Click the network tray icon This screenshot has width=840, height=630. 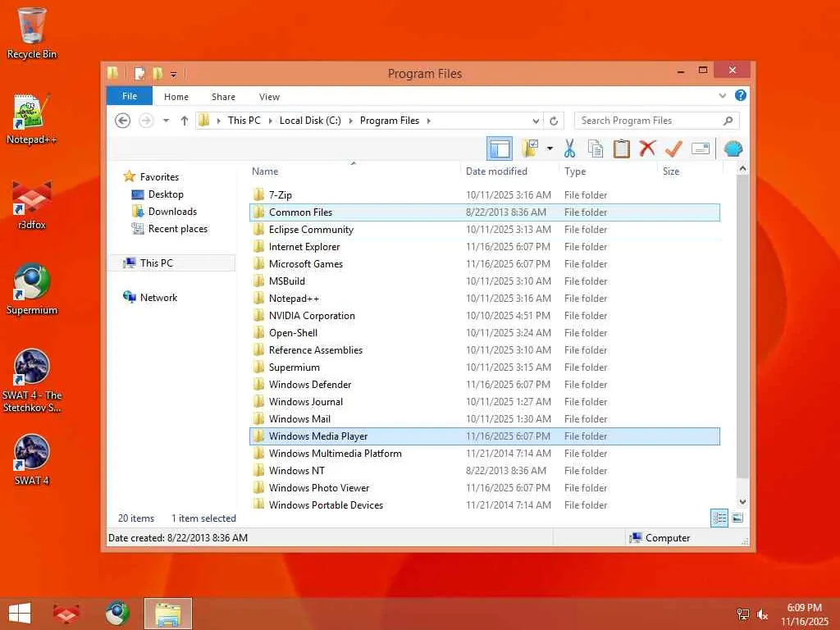(743, 614)
